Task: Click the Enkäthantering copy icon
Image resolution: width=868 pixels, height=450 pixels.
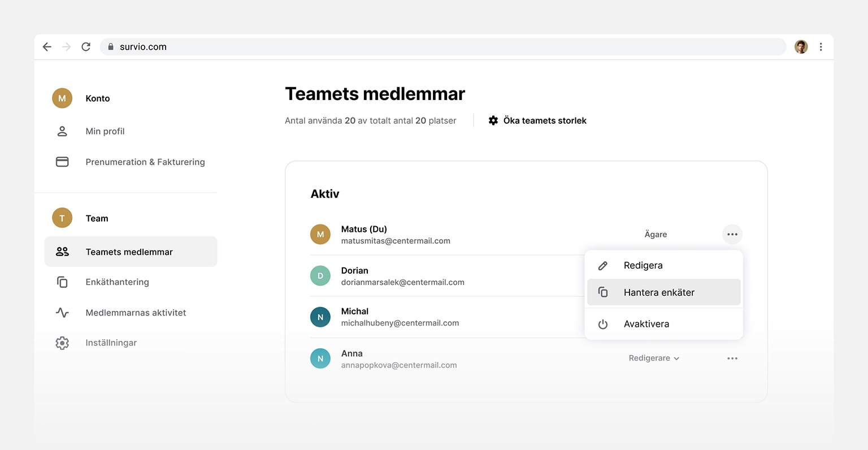Action: point(62,282)
